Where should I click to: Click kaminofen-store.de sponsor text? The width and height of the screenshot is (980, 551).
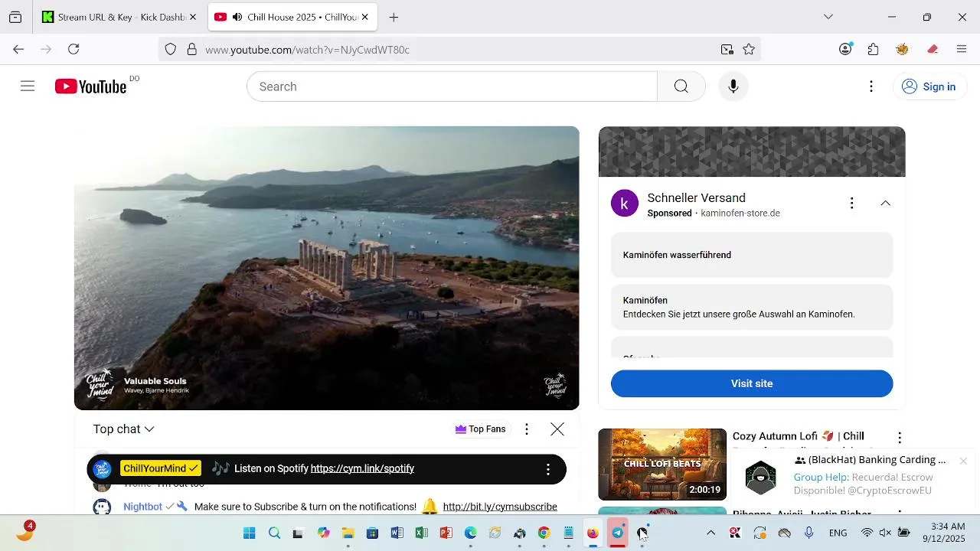coord(740,214)
